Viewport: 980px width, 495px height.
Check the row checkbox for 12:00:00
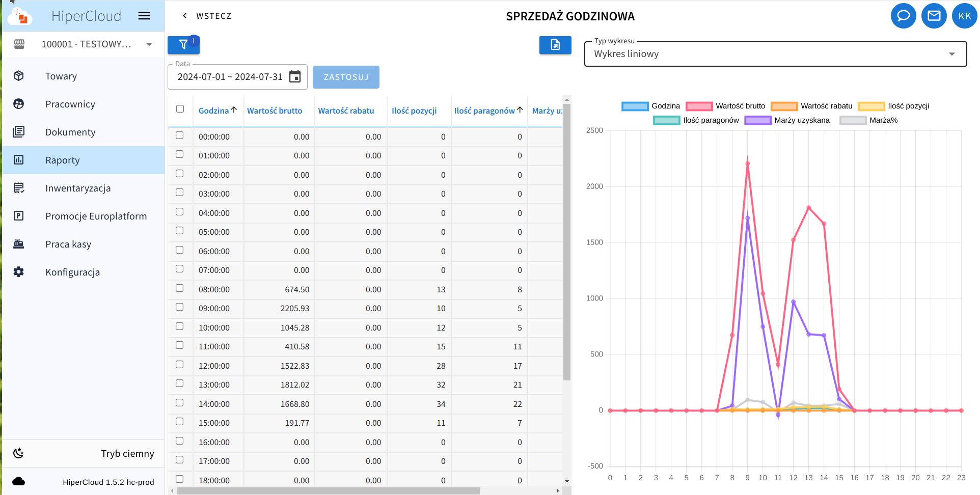[180, 365]
